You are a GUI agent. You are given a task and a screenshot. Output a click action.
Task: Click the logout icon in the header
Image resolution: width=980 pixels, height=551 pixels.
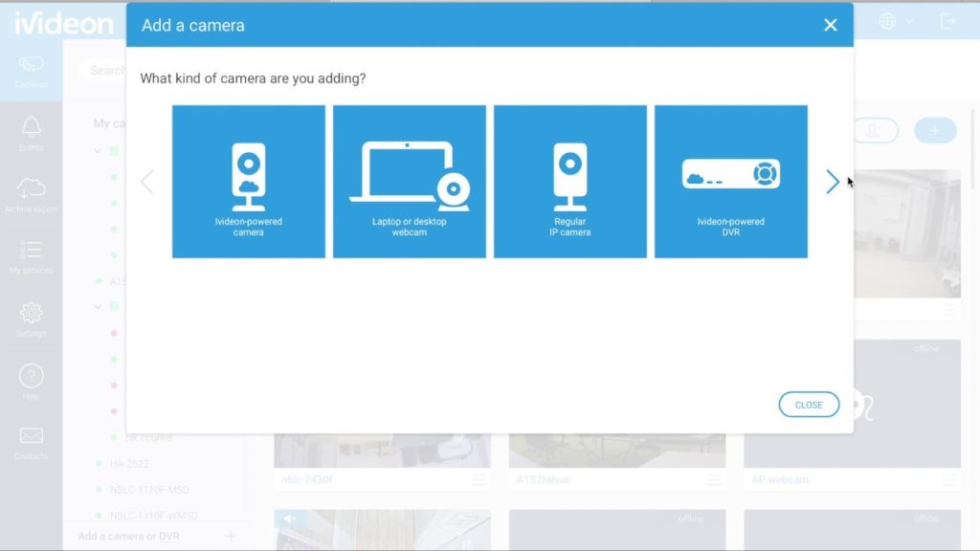coord(947,21)
